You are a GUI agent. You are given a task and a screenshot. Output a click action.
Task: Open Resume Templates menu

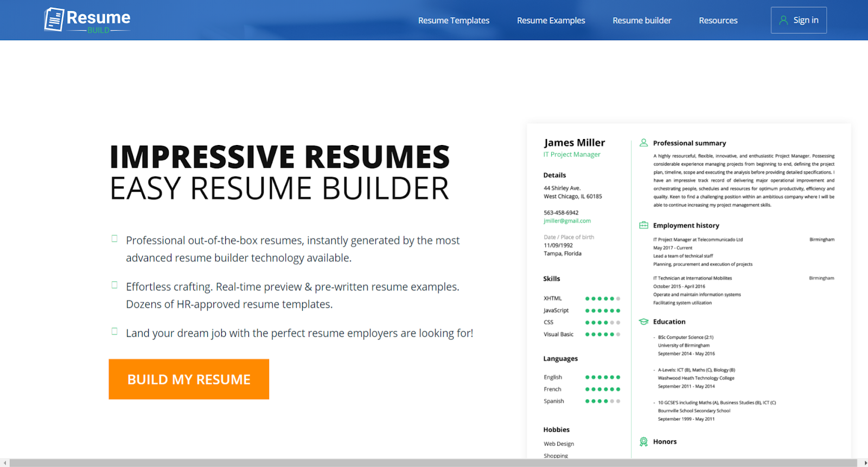[x=454, y=20]
